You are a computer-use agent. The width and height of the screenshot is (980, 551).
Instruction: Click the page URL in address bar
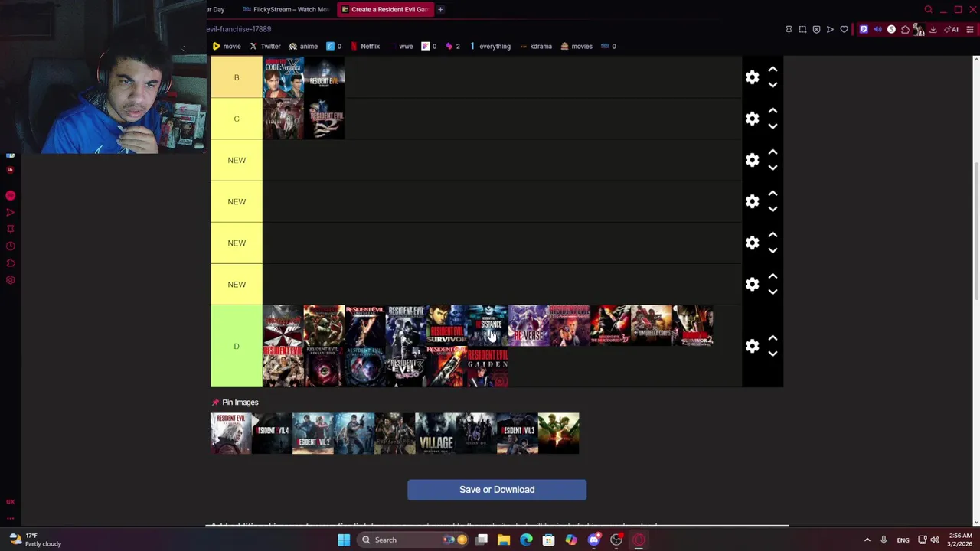pos(238,29)
